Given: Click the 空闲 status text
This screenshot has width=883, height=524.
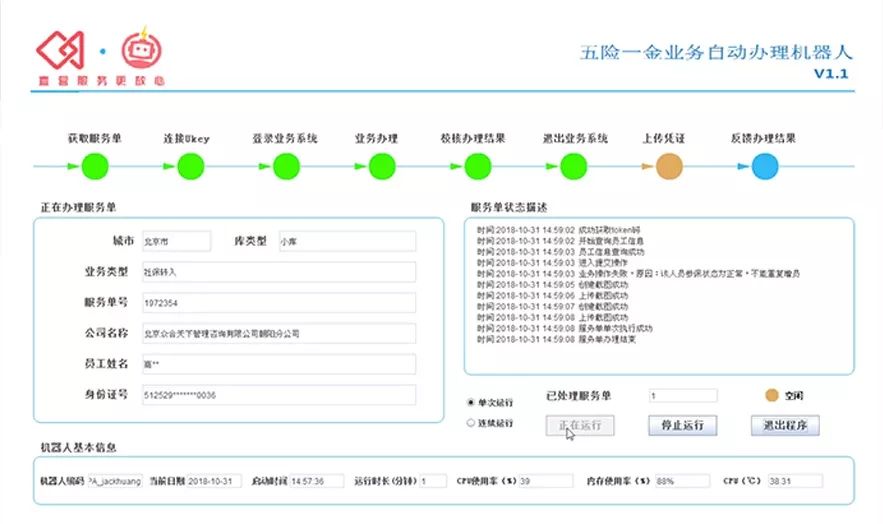Looking at the screenshot, I should (x=794, y=396).
